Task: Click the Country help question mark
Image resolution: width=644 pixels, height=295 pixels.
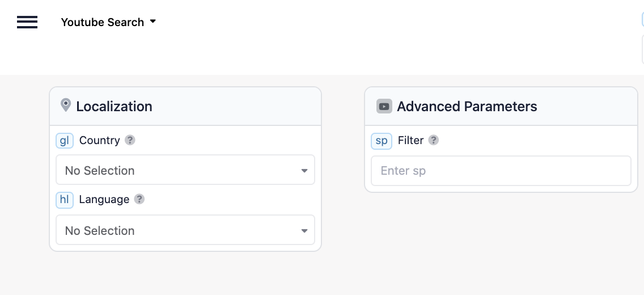Action: 130,140
